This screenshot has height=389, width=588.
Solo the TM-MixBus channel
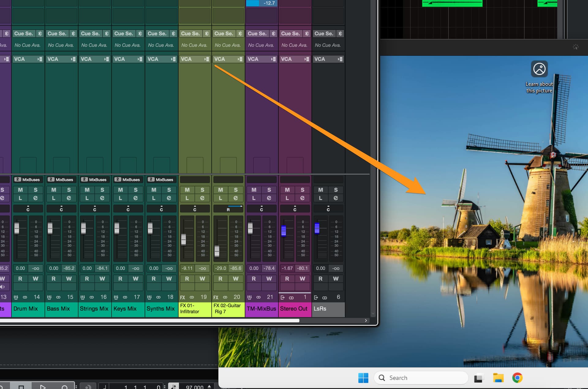[269, 190]
